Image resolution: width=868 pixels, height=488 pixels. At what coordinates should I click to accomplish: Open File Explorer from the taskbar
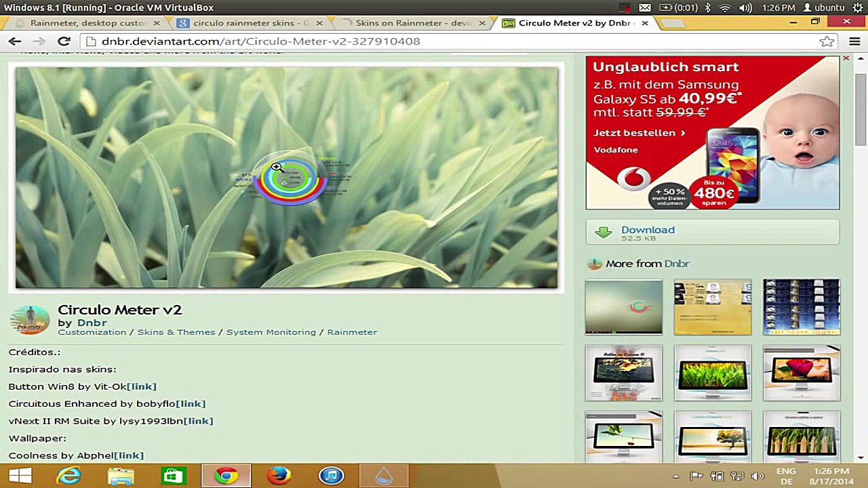click(x=121, y=476)
